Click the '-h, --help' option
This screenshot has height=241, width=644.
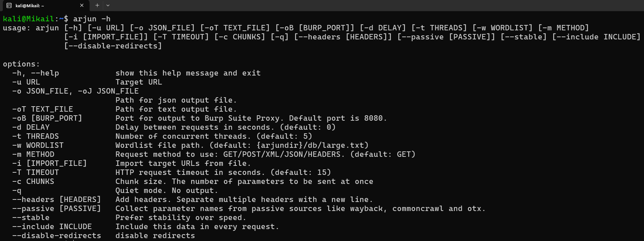pyautogui.click(x=35, y=73)
